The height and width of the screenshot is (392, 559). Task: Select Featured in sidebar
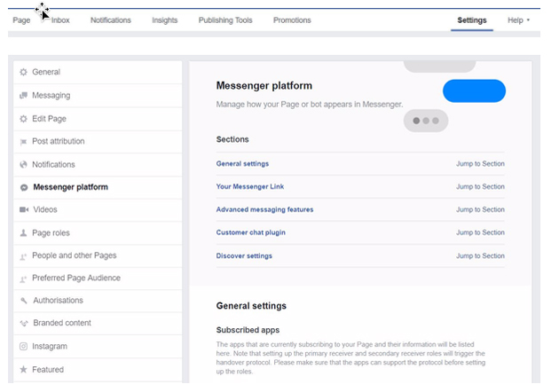click(x=98, y=370)
